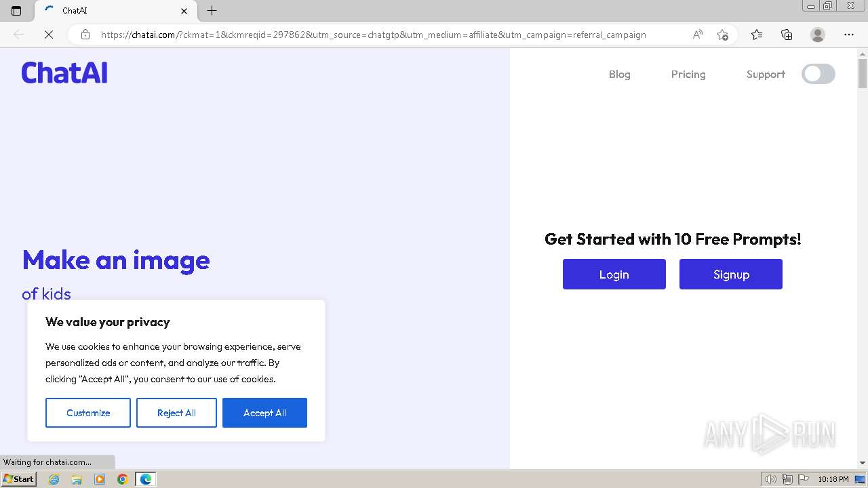Close the ChatAI browser tab
The height and width of the screenshot is (488, 868).
tap(184, 11)
